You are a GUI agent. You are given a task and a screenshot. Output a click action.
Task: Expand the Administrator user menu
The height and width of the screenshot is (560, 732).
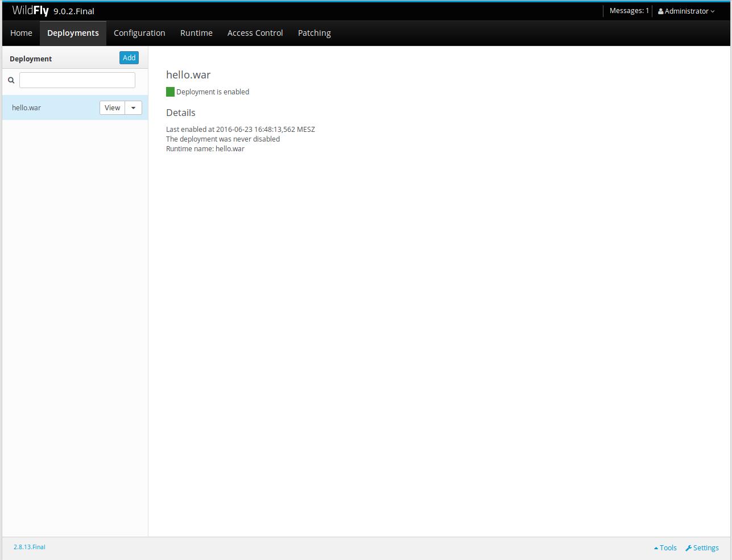pyautogui.click(x=686, y=11)
